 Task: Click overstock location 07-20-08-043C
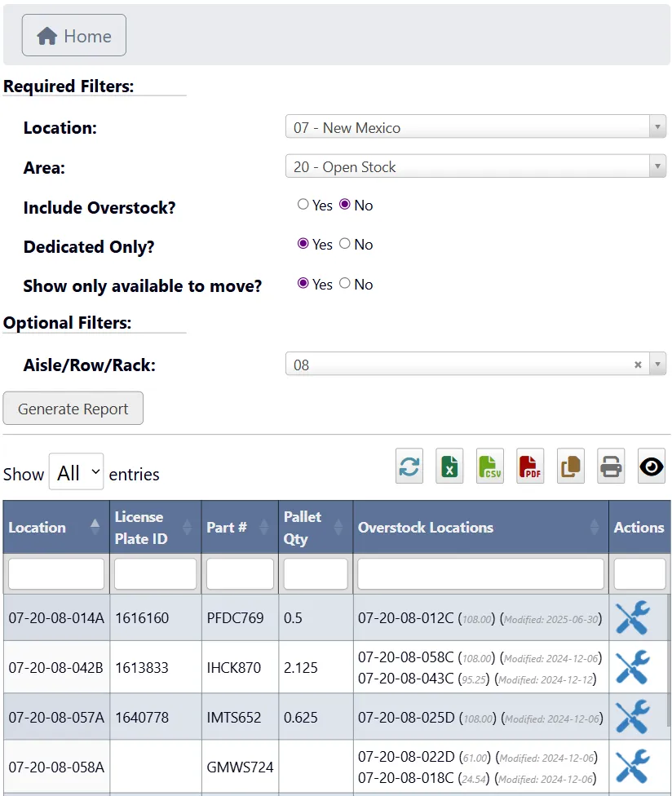point(405,679)
